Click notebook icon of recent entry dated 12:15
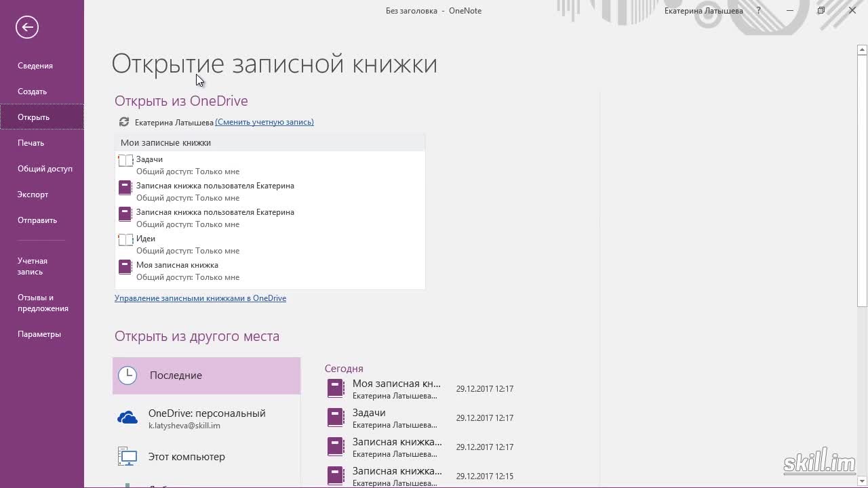 pos(336,475)
